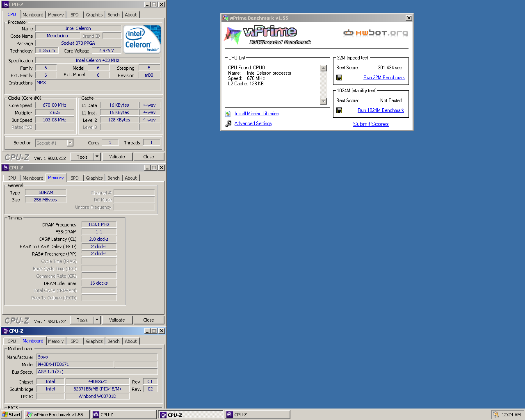Image resolution: width=525 pixels, height=420 pixels.
Task: Click the Bus Speed 103.08 MHz field
Action: (x=55, y=120)
